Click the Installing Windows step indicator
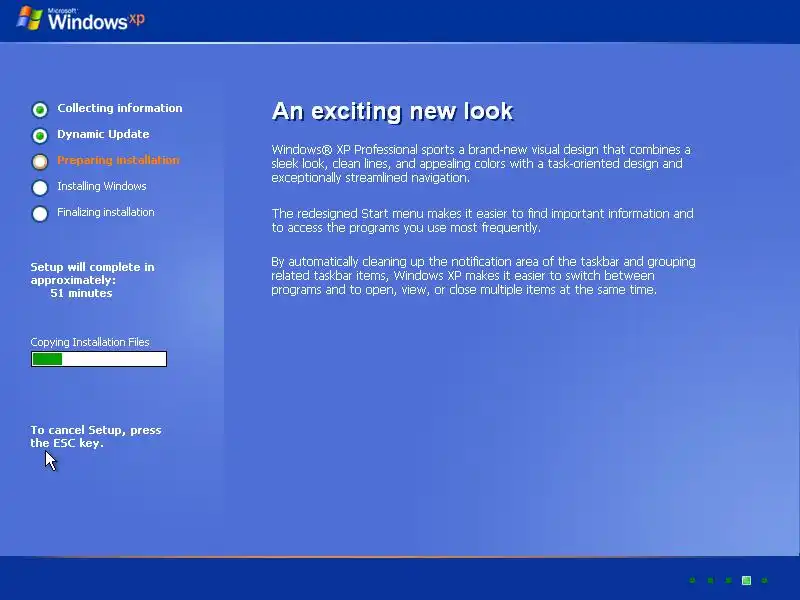This screenshot has height=600, width=800. (40, 187)
